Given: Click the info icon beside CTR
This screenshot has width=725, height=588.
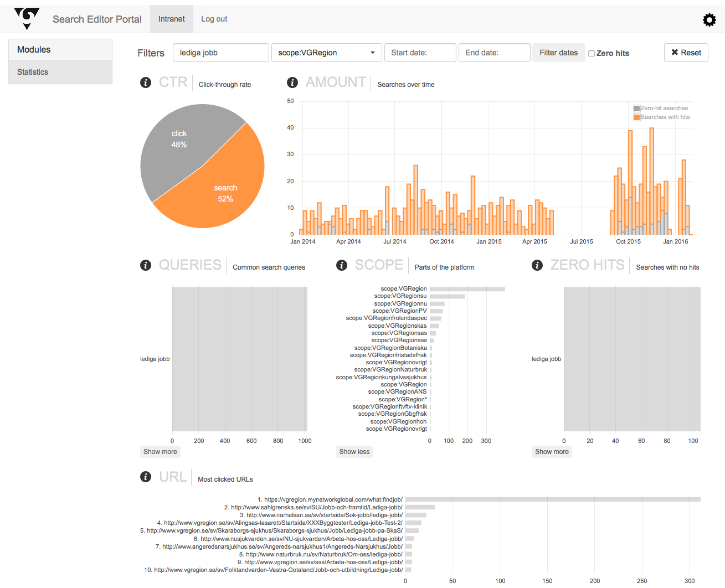Looking at the screenshot, I should click(146, 82).
